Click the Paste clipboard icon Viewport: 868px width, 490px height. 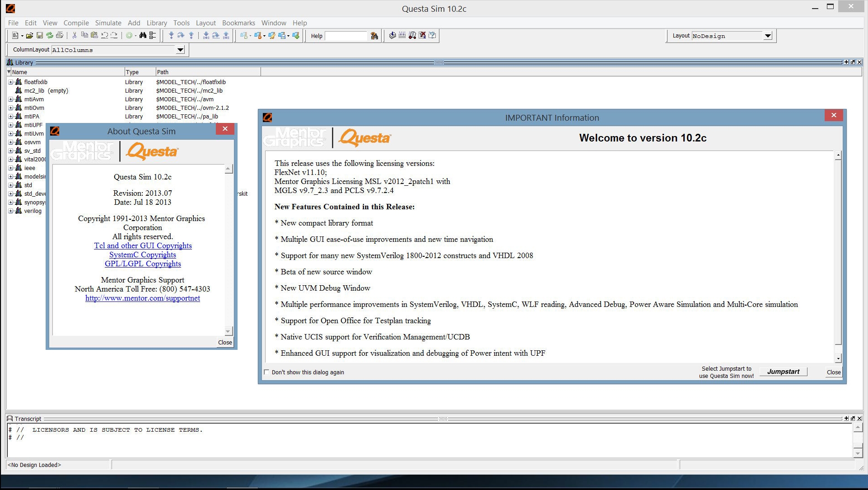(x=94, y=36)
